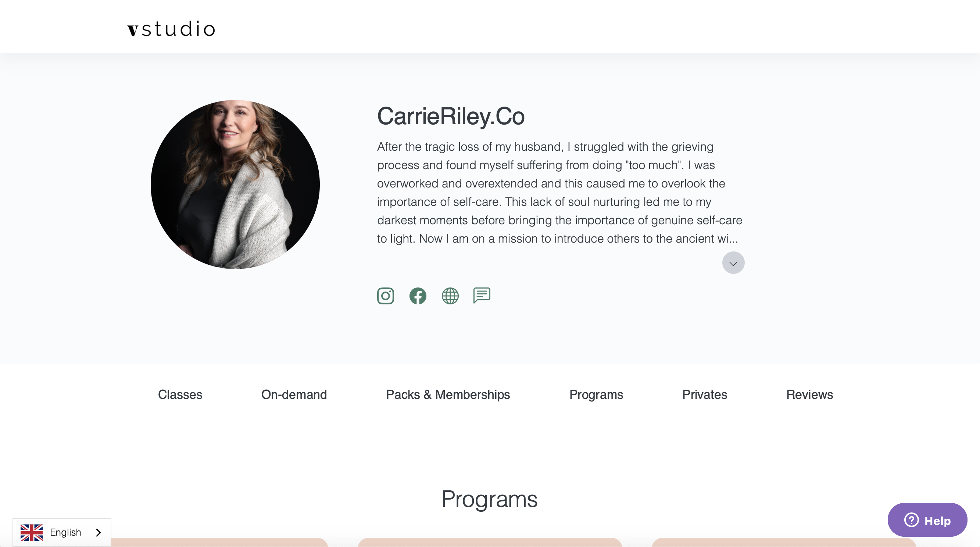Screen dimensions: 980x547
Task: Click the vstudio logo
Action: click(171, 29)
